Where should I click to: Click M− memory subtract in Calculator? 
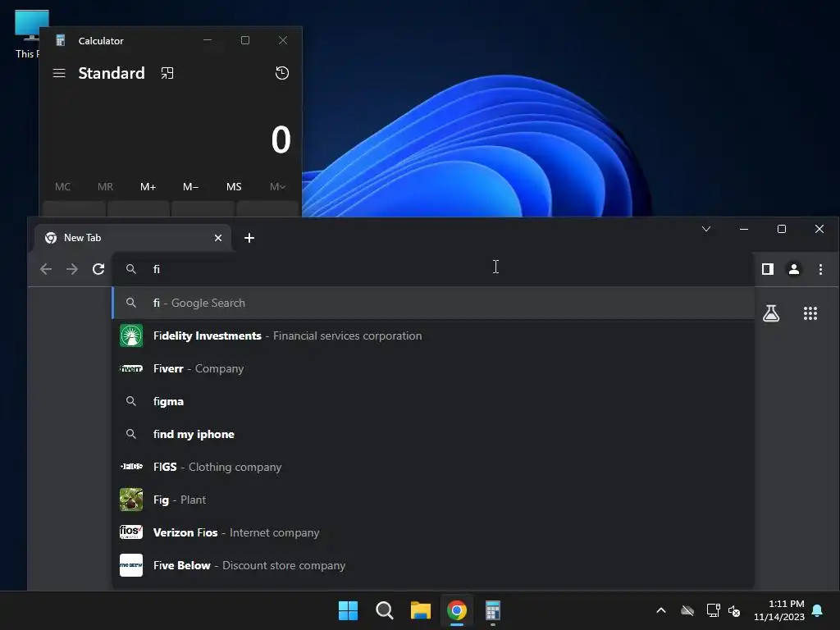point(190,186)
